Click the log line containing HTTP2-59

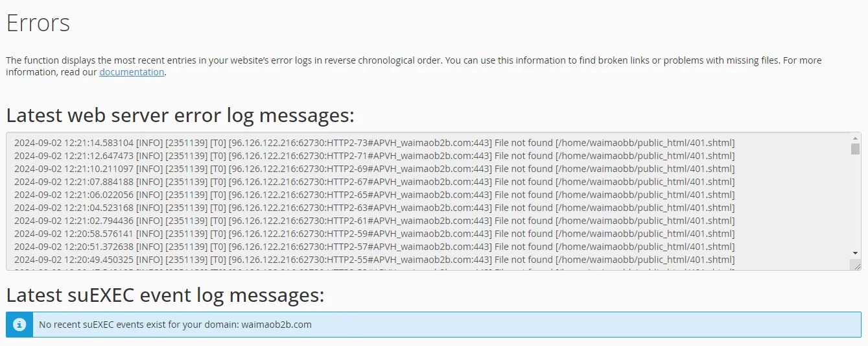[374, 234]
